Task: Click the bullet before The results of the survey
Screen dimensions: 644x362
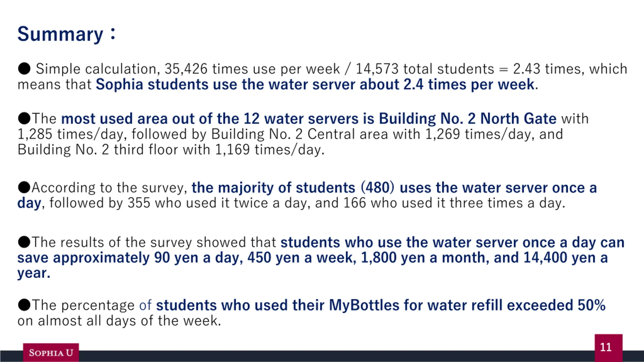Action: click(x=24, y=242)
